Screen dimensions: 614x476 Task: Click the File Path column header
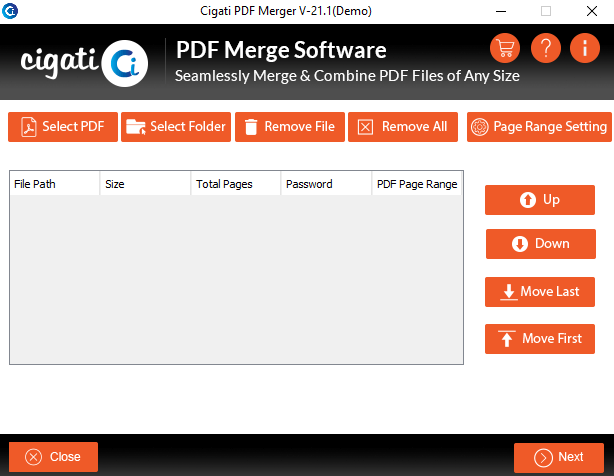point(55,184)
